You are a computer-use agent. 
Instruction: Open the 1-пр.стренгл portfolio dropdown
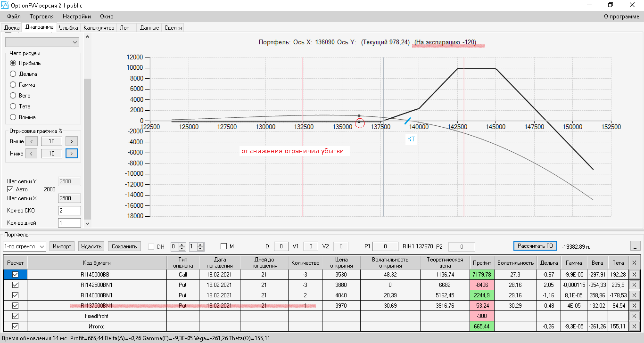(24, 246)
